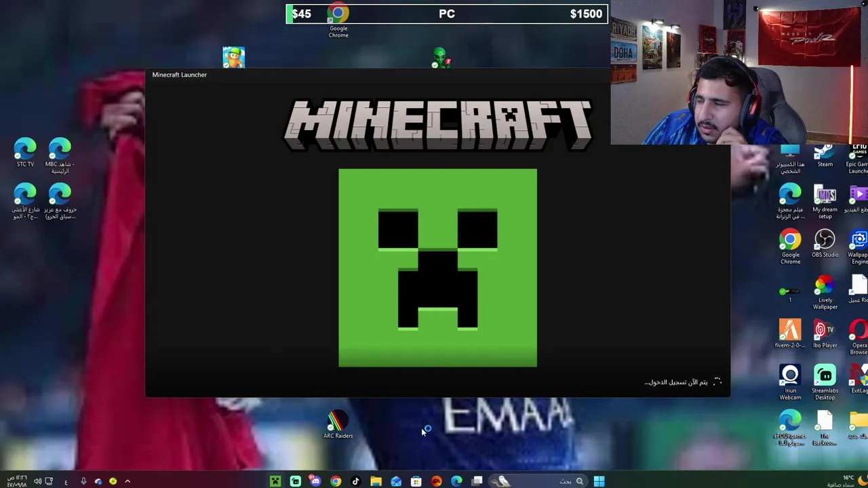The height and width of the screenshot is (488, 868).
Task: Launch OBS Studio from desktop
Action: pos(825,244)
